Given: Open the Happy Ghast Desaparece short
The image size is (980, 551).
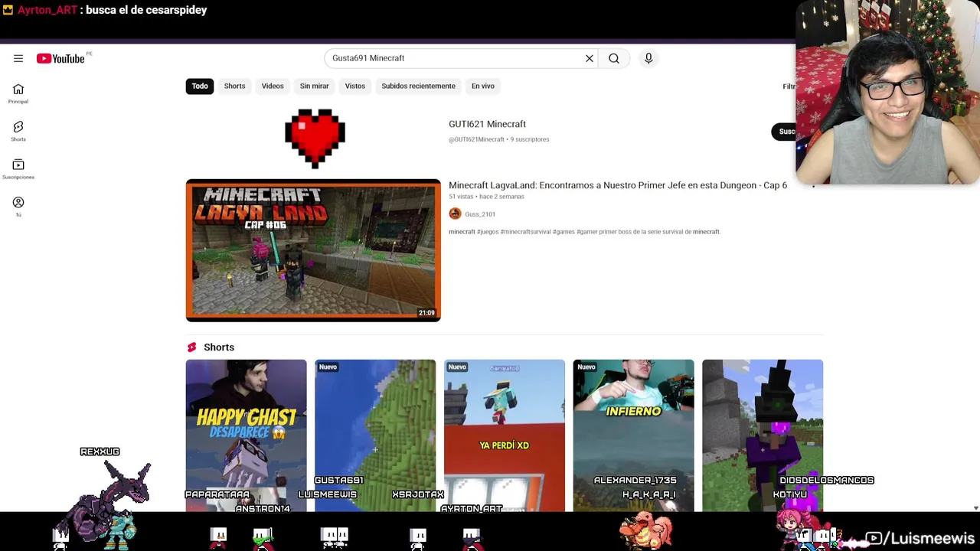Looking at the screenshot, I should [x=246, y=435].
